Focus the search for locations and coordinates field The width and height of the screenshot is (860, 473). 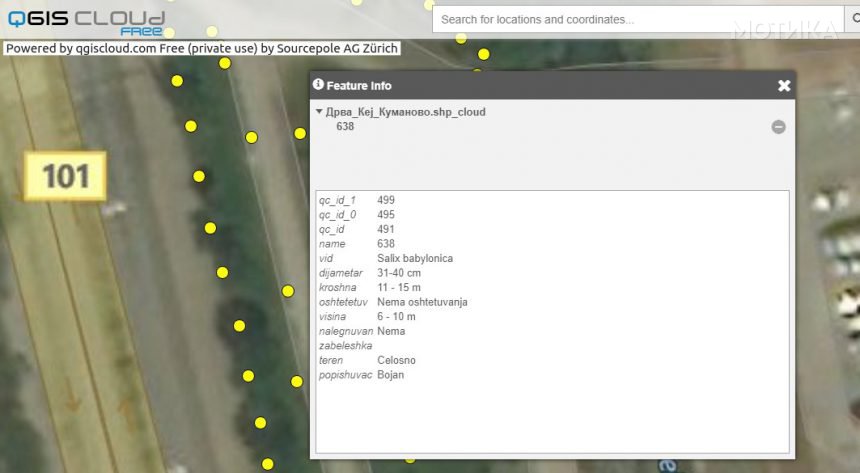point(638,20)
